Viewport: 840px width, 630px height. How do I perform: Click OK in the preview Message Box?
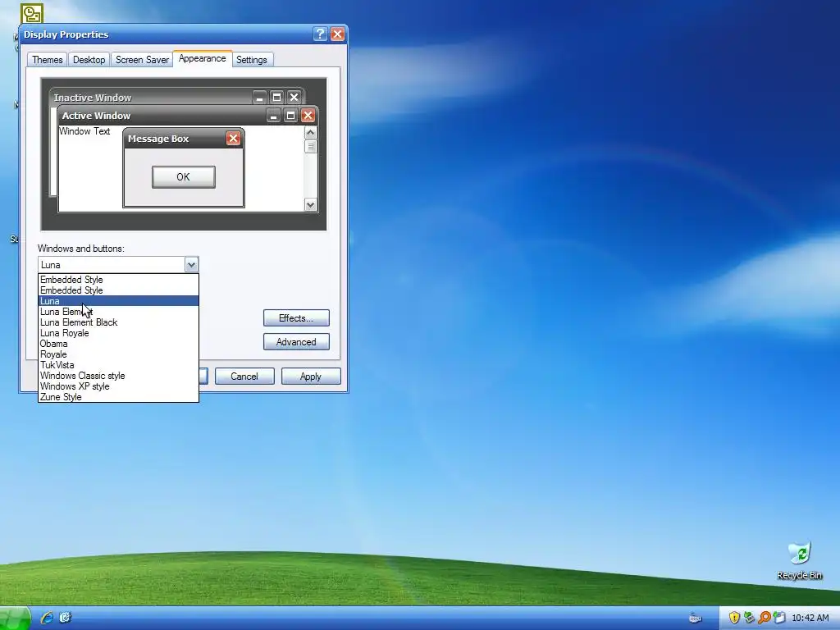[183, 177]
